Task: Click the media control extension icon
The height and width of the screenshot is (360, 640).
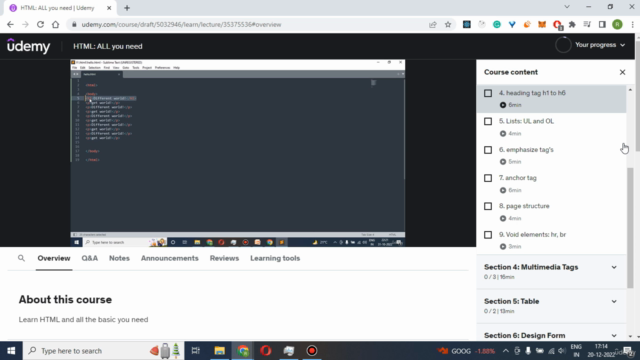Action: coord(587,24)
